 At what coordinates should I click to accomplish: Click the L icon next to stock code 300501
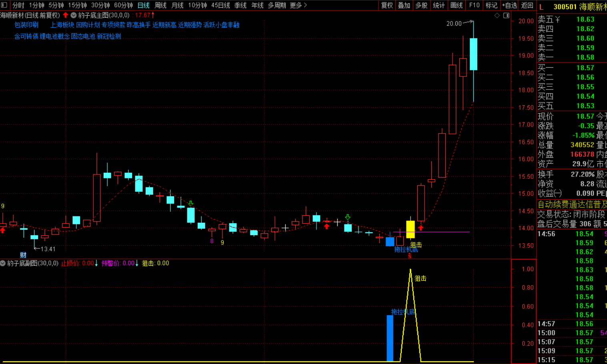point(541,7)
